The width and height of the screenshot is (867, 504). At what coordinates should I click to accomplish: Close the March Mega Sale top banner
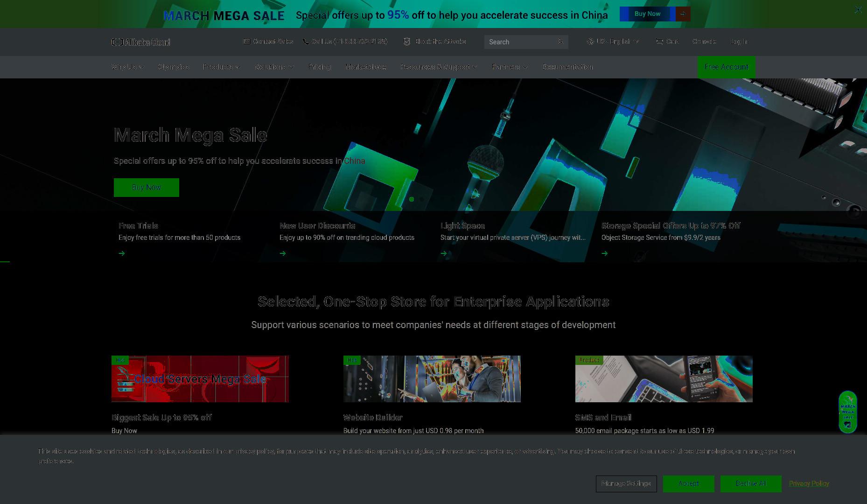[858, 9]
